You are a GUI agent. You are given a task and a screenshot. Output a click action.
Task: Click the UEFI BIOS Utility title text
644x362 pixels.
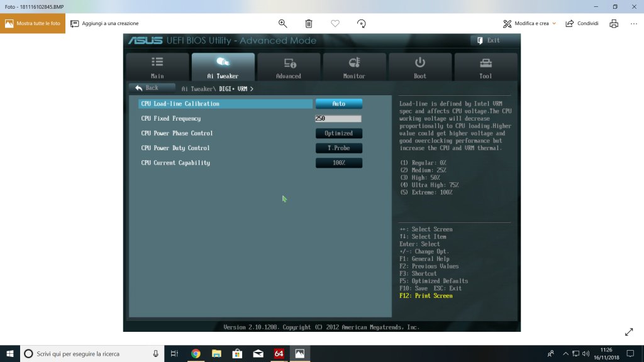coord(241,41)
